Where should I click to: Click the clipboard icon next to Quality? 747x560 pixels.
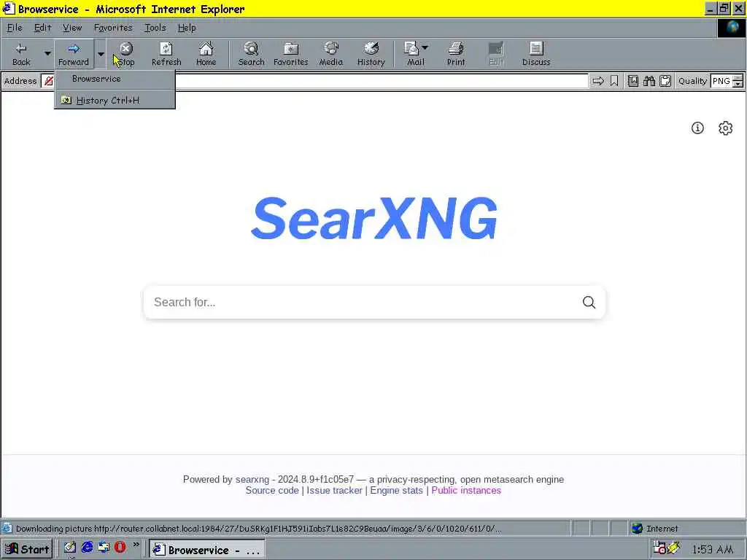(665, 81)
